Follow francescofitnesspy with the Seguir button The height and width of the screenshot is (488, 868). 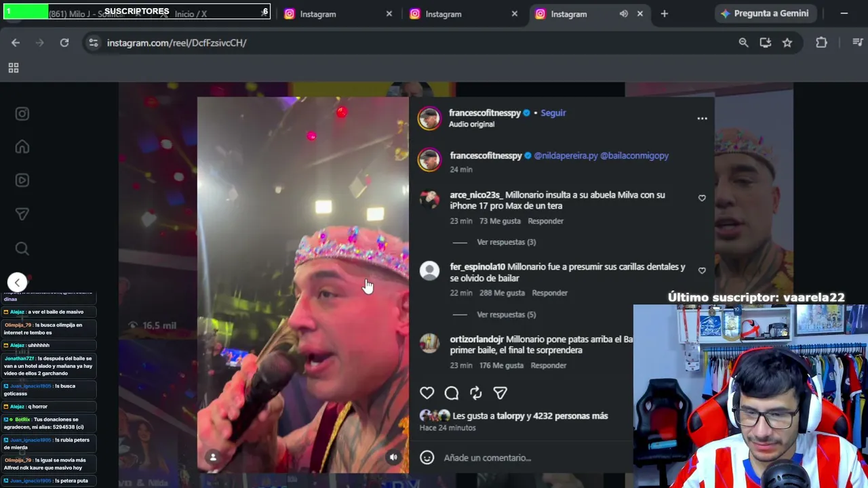pos(553,113)
